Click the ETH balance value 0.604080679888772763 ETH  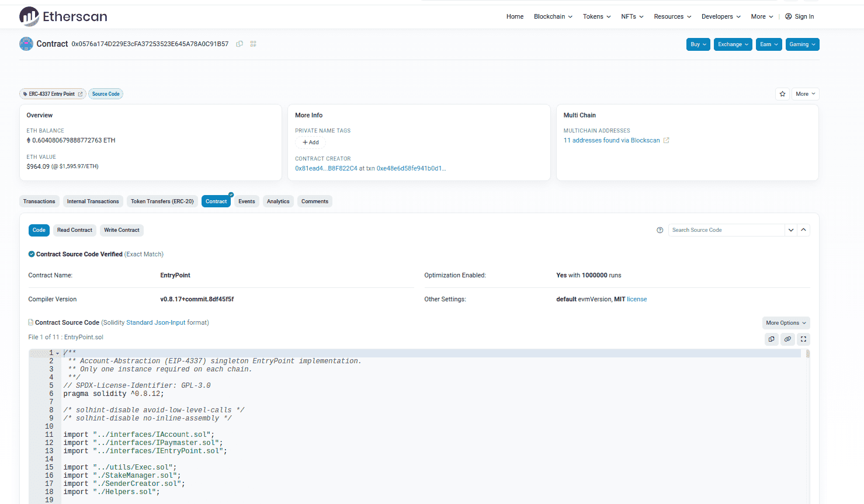pos(74,140)
